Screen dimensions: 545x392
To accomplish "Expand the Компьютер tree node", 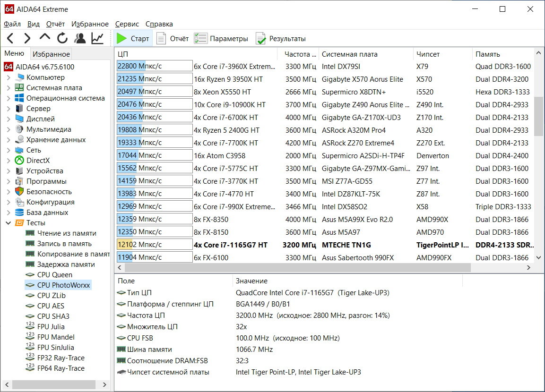I will coord(9,77).
